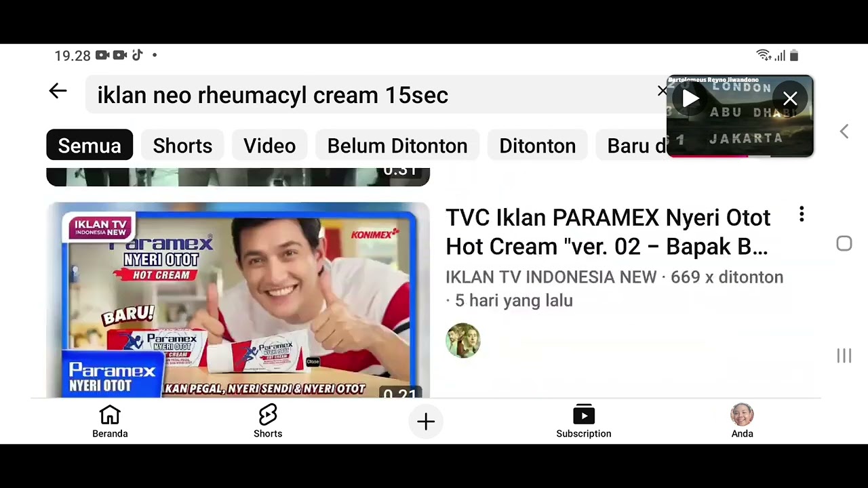Image resolution: width=868 pixels, height=488 pixels.
Task: Close the mini player
Action: pos(790,99)
